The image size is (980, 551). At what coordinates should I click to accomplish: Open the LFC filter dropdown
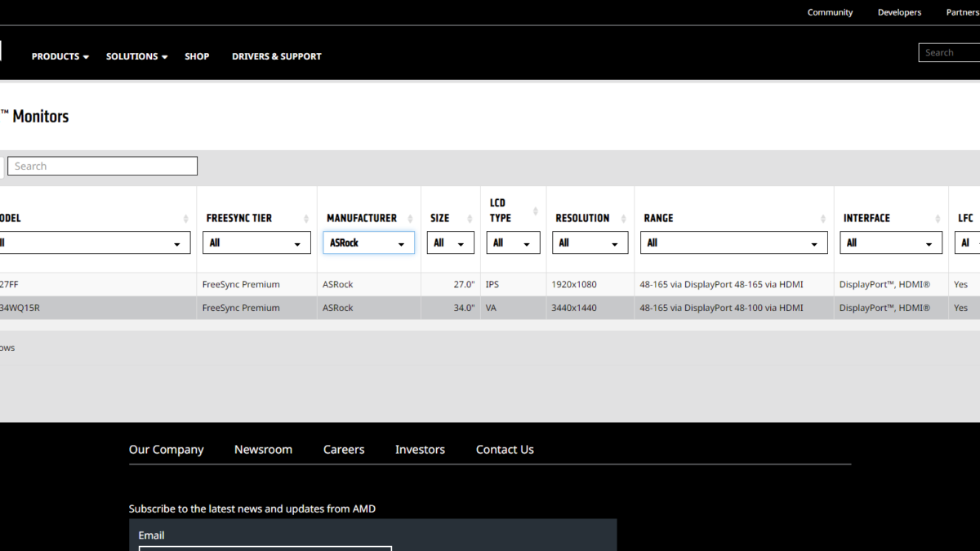pyautogui.click(x=967, y=242)
